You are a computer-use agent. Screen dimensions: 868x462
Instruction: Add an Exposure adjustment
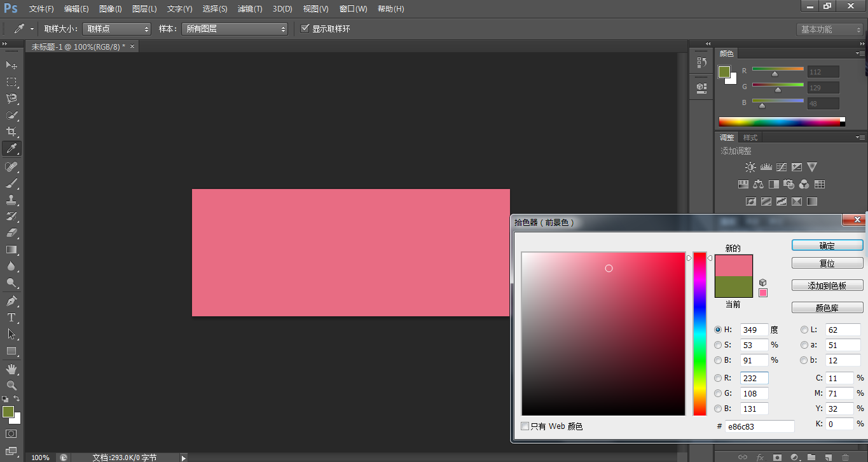pos(797,167)
